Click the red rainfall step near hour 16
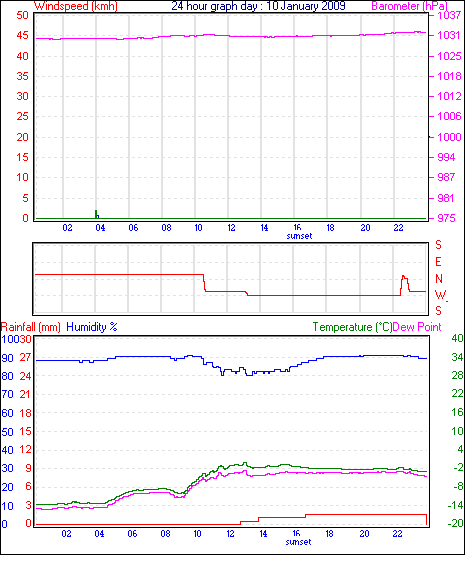This screenshot has width=466, height=566. 306,516
